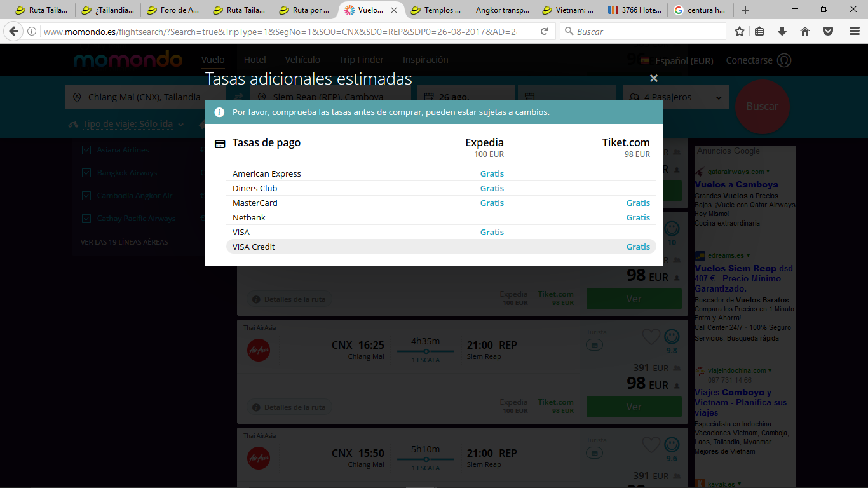The image size is (868, 488).
Task: Click the Firefox Buscar search box
Action: pos(642,31)
